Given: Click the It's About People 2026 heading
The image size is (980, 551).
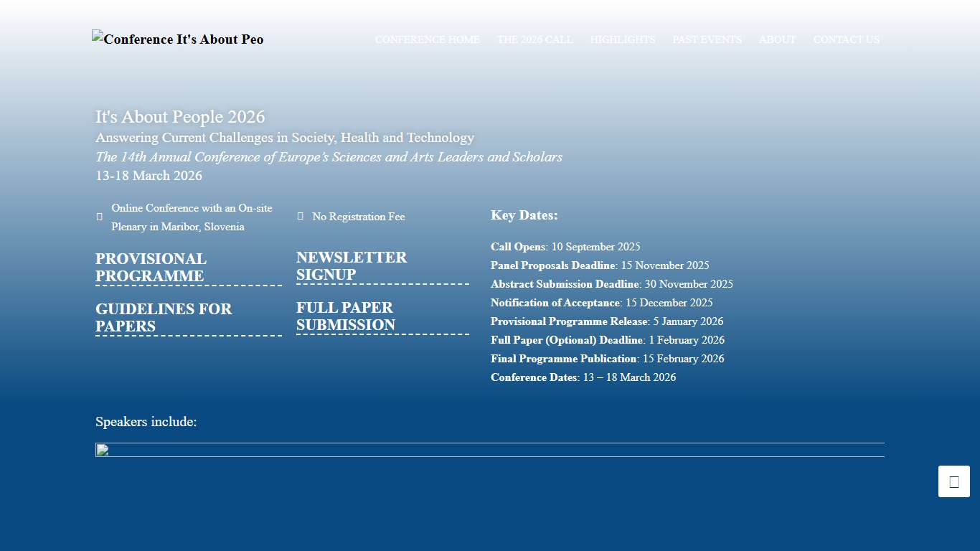Looking at the screenshot, I should (x=180, y=117).
